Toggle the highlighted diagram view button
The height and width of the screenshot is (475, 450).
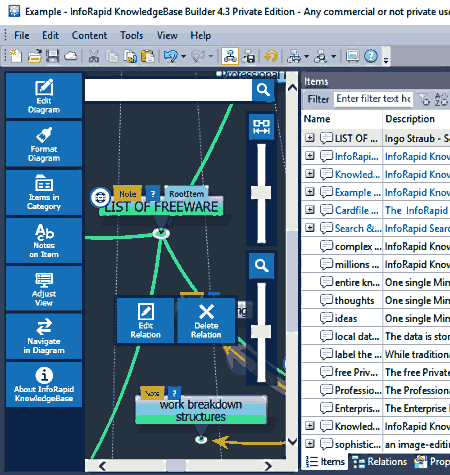point(230,56)
